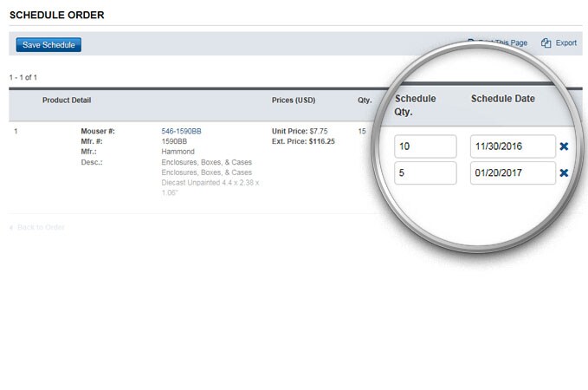
Task: Click the Prices (USD) column header
Action: 294,101
